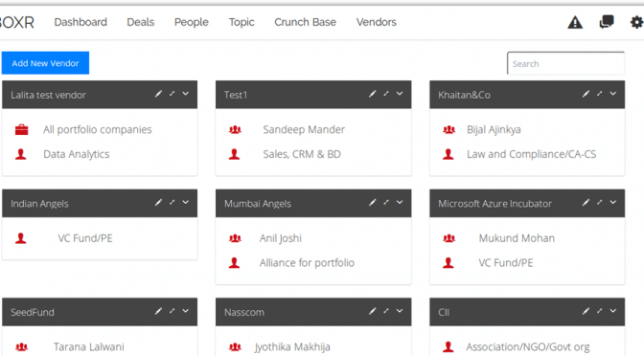Open the alerts warning triangle icon
Screen dimensions: 644x356
coord(575,22)
